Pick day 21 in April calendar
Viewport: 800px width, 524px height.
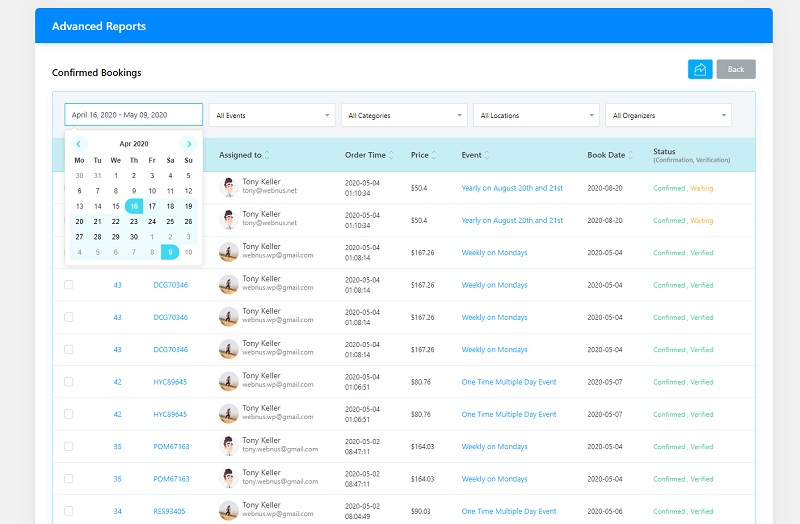pyautogui.click(x=97, y=221)
